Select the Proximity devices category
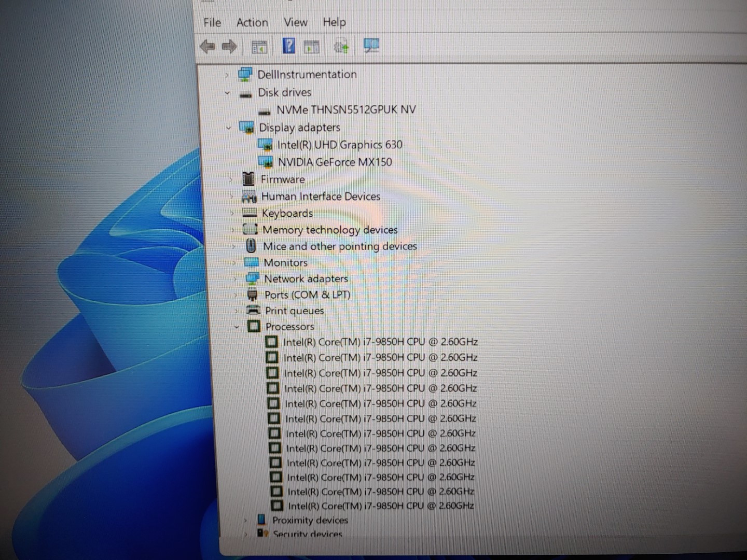The width and height of the screenshot is (747, 560). (x=310, y=520)
